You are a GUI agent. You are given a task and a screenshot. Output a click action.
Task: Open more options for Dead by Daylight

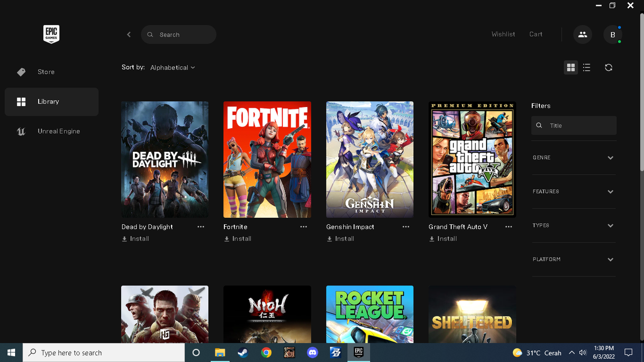click(201, 227)
